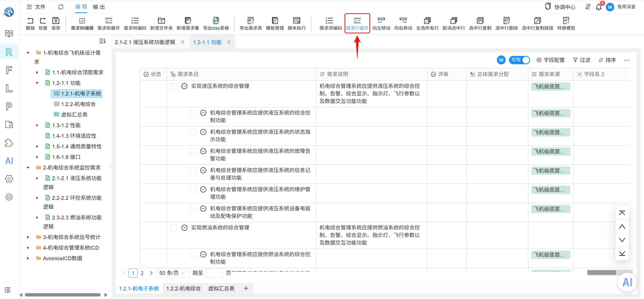Toggle the 可写 switch

(x=519, y=60)
